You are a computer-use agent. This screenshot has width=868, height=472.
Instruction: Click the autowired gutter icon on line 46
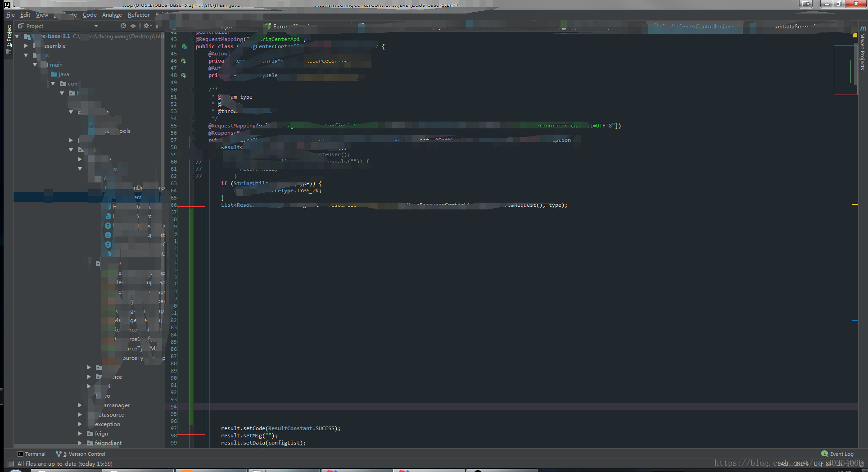pos(183,61)
